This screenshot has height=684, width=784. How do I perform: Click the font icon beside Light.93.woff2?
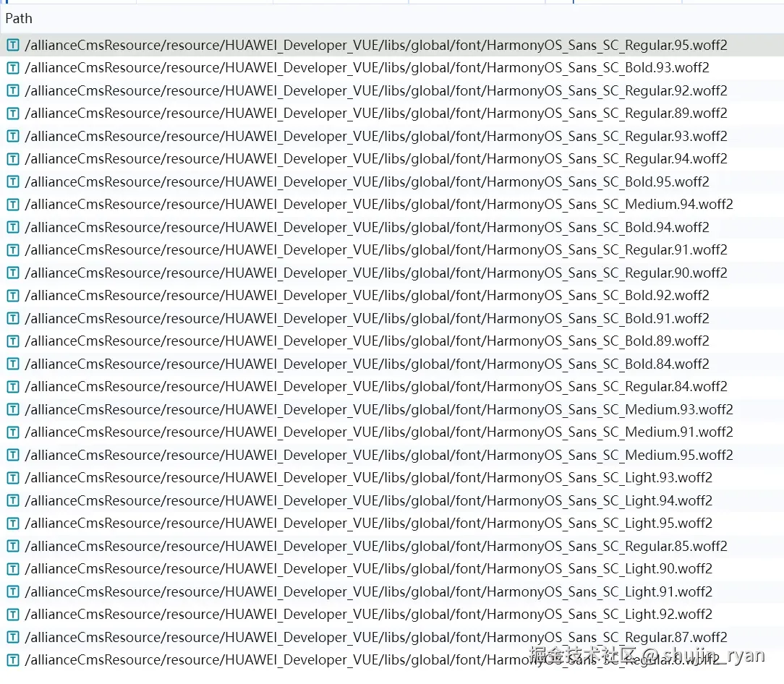(x=13, y=478)
